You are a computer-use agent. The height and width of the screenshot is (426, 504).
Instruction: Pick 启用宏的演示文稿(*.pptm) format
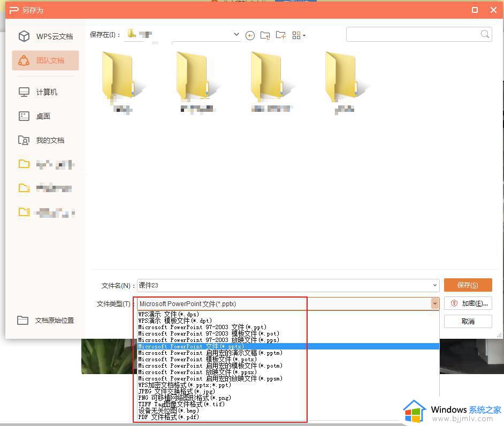pos(288,353)
